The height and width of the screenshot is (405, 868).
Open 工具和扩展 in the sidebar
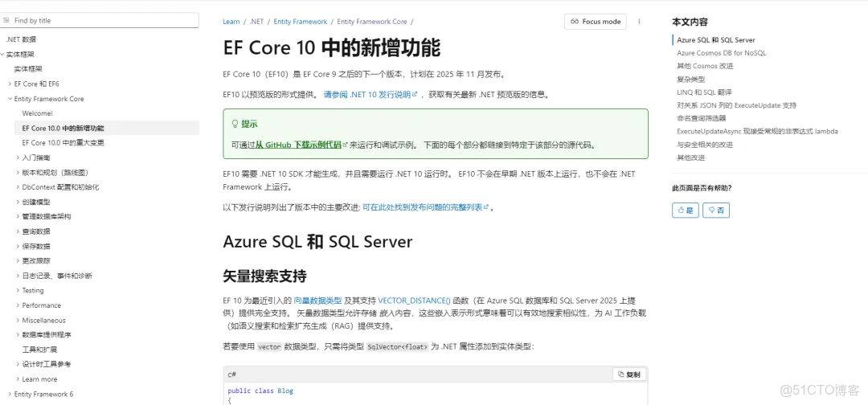[x=40, y=350]
